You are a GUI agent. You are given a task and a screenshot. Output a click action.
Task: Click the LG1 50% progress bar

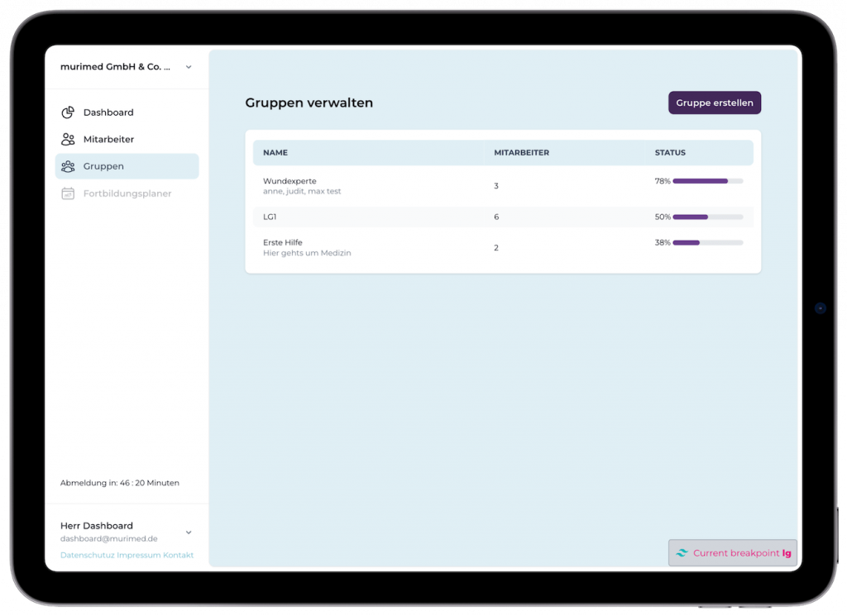[x=707, y=217]
